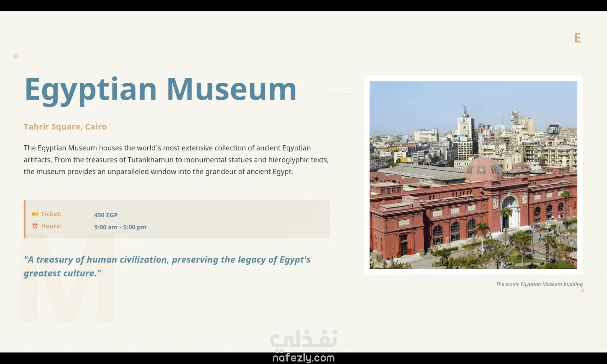
Task: Click the Tahrir Square, Cairo subtitle
Action: point(65,126)
